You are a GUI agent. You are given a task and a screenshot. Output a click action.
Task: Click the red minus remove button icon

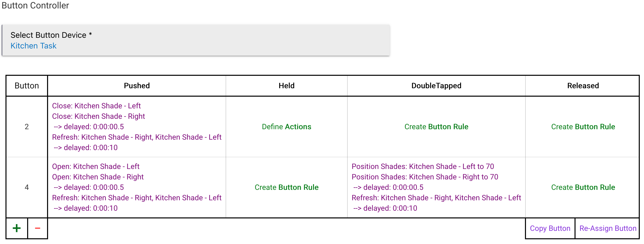[x=38, y=228]
